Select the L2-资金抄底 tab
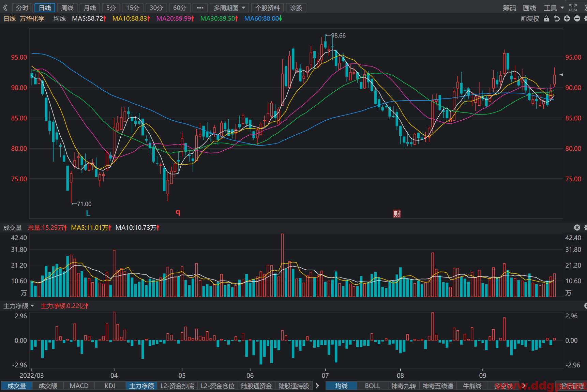The width and height of the screenshot is (587, 392). (x=177, y=386)
